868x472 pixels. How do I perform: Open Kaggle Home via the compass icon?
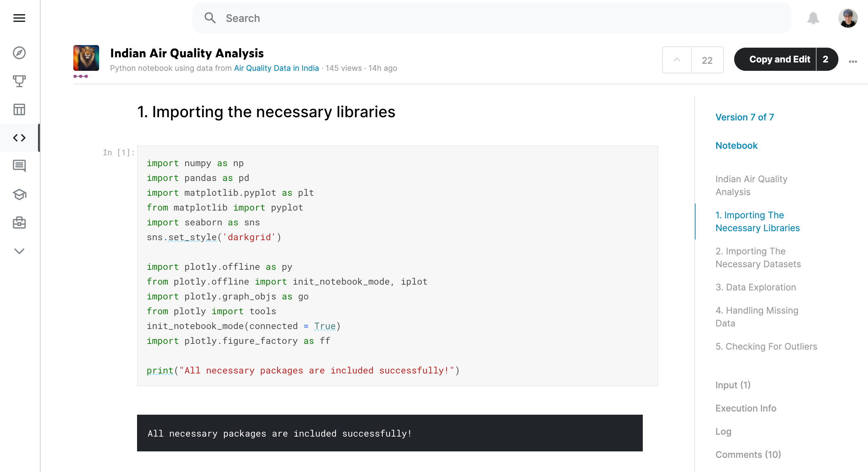19,53
